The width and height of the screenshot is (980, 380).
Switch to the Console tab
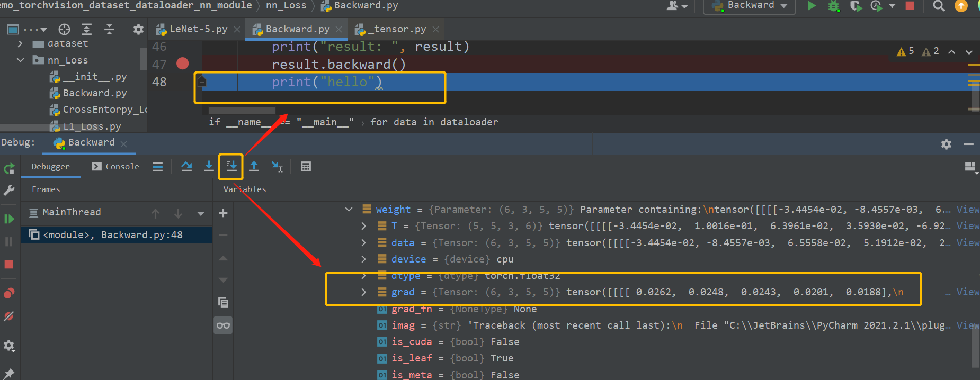tap(115, 166)
